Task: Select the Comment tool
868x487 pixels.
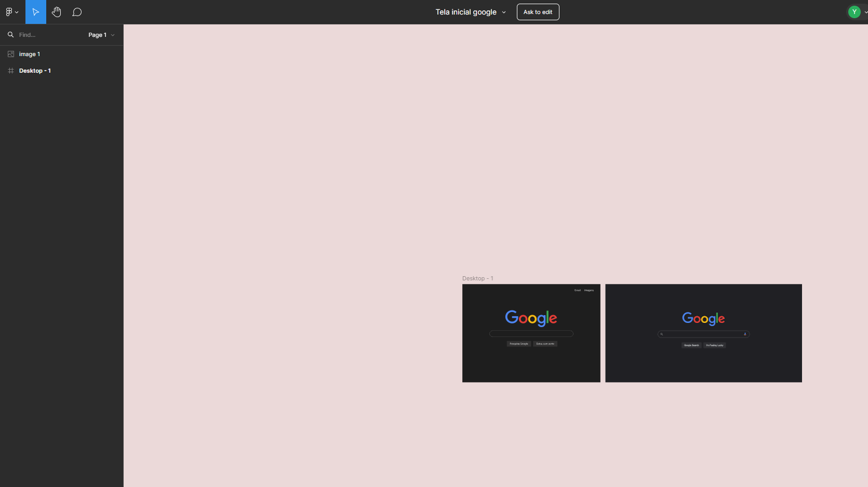Action: pyautogui.click(x=77, y=12)
